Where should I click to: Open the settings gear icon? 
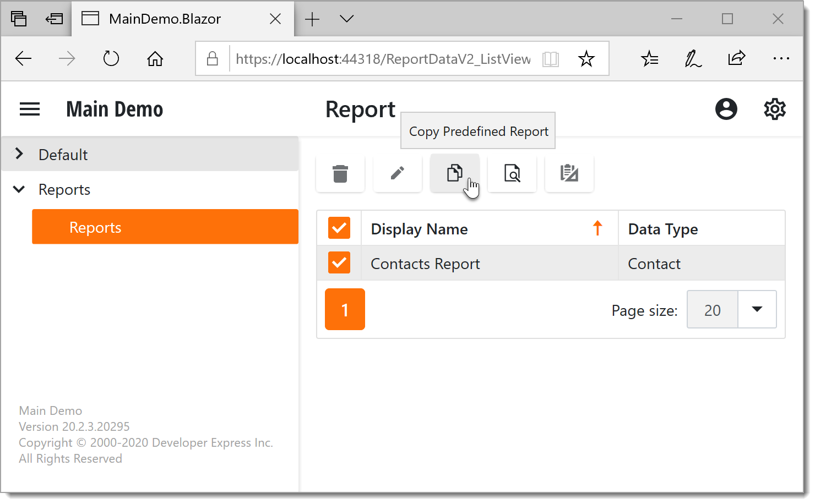774,109
